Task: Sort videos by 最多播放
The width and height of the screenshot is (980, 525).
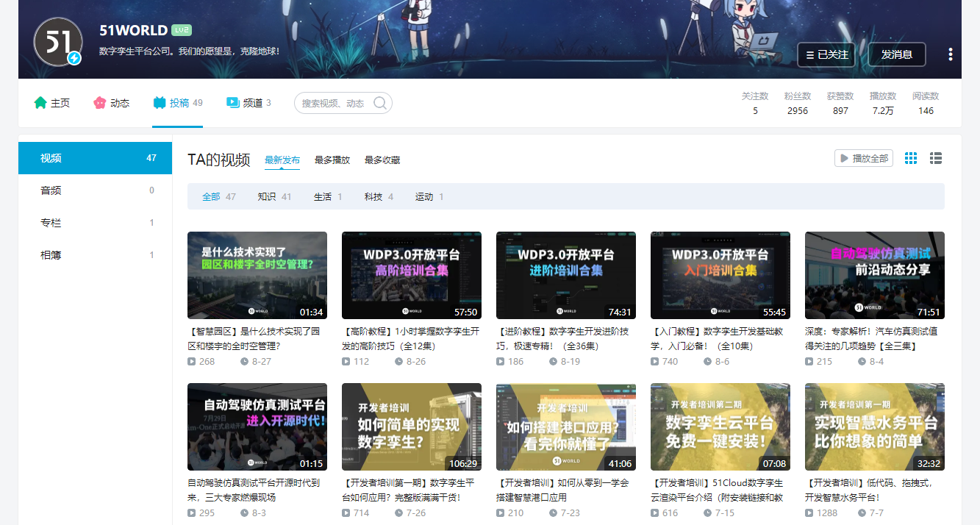Action: [x=332, y=160]
